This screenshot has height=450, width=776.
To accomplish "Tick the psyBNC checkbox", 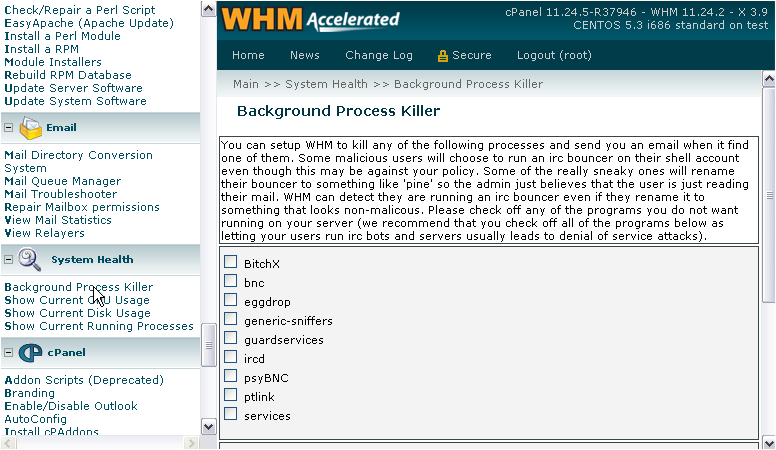I will 231,376.
